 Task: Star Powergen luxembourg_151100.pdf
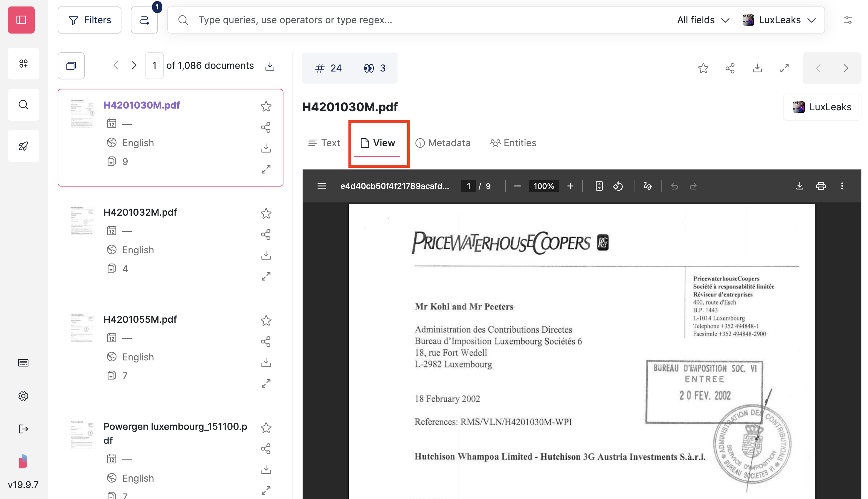coord(266,428)
